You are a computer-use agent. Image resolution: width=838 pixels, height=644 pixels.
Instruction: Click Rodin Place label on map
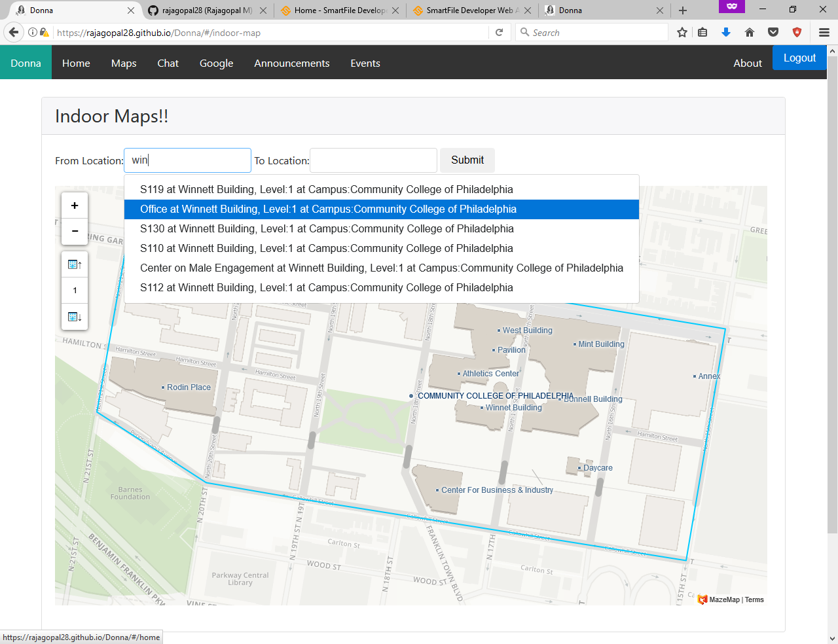(189, 387)
